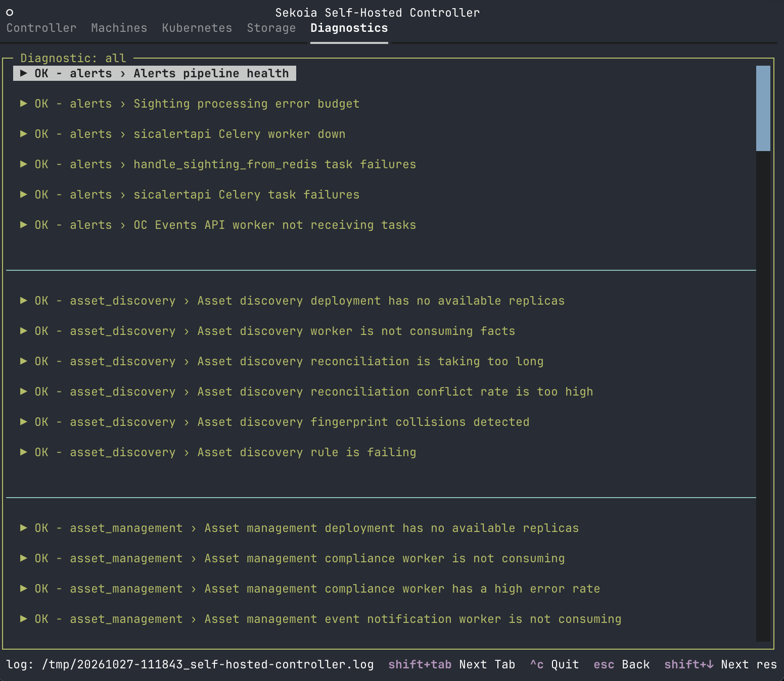Screen dimensions: 784x681
Task: Click the 'Diagnostic: all' panel title
Action: point(73,58)
